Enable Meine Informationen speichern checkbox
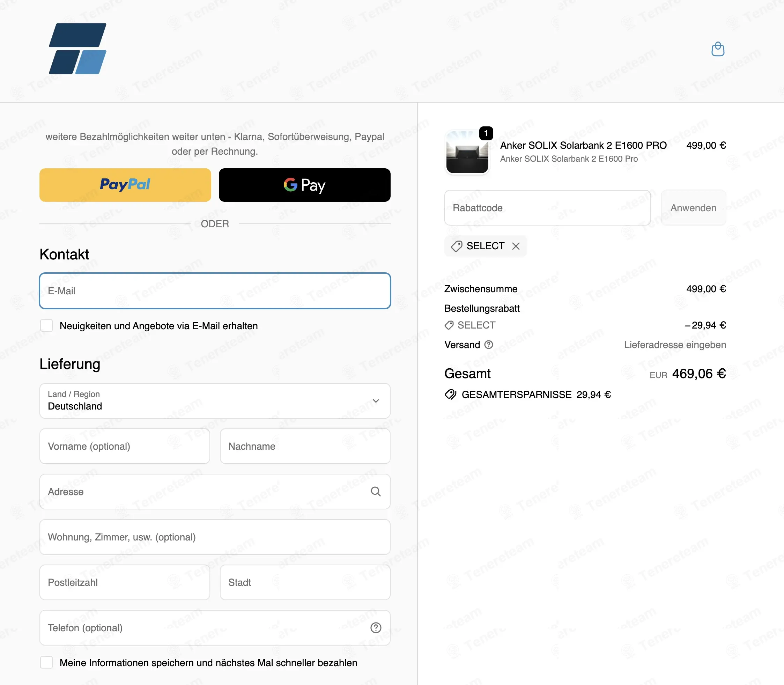 coord(46,662)
